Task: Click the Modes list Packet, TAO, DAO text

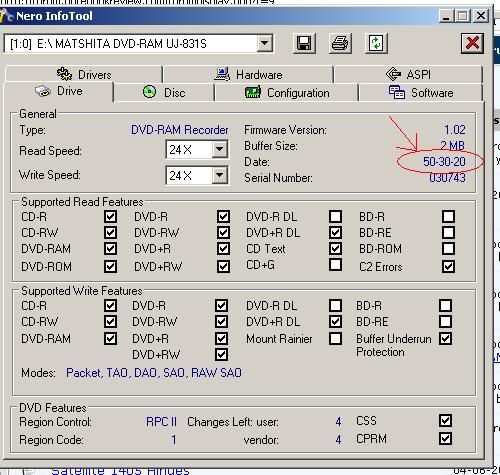Action: click(x=154, y=373)
